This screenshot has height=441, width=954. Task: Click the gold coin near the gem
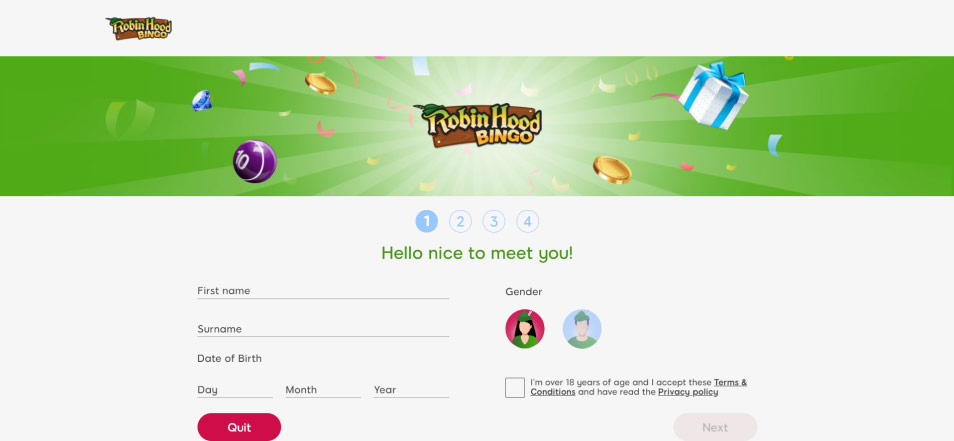click(x=321, y=83)
